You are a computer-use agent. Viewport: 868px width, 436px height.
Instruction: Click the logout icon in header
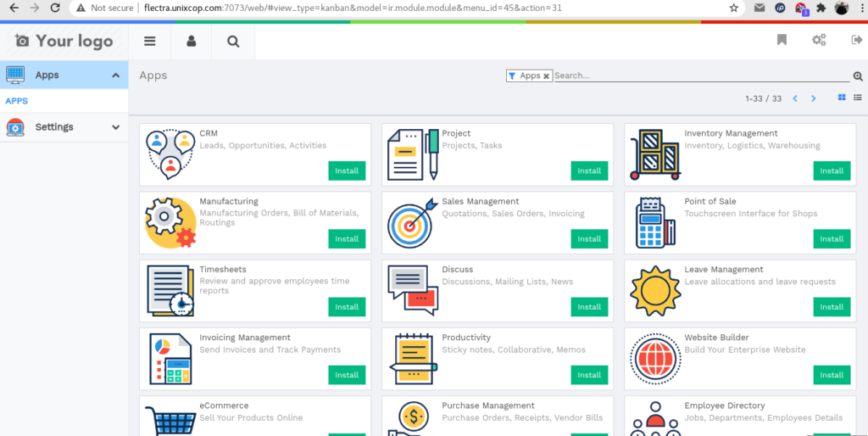[x=857, y=40]
